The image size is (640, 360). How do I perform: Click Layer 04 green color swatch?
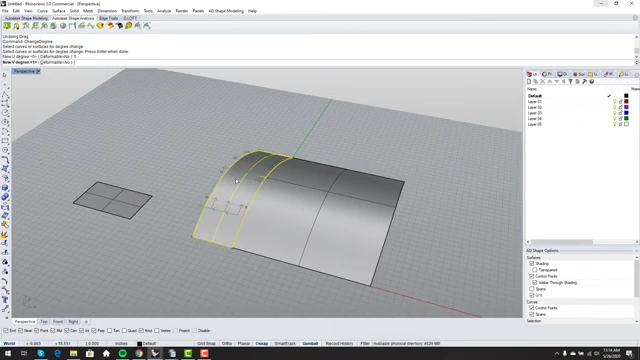[626, 119]
